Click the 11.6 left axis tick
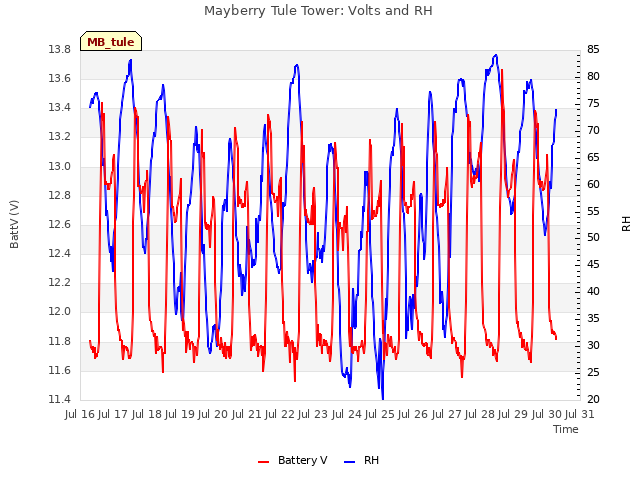This screenshot has width=640, height=480. click(x=59, y=370)
